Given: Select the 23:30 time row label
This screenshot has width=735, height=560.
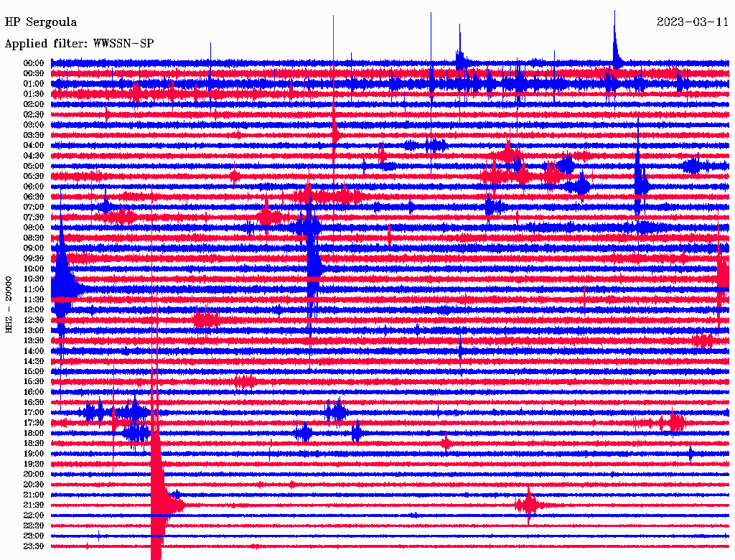Looking at the screenshot, I should (34, 546).
